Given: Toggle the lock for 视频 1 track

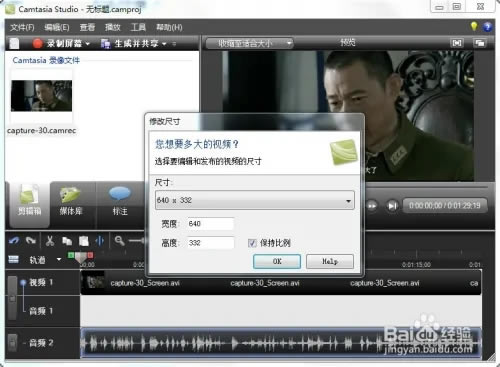Looking at the screenshot, I should point(13,298).
